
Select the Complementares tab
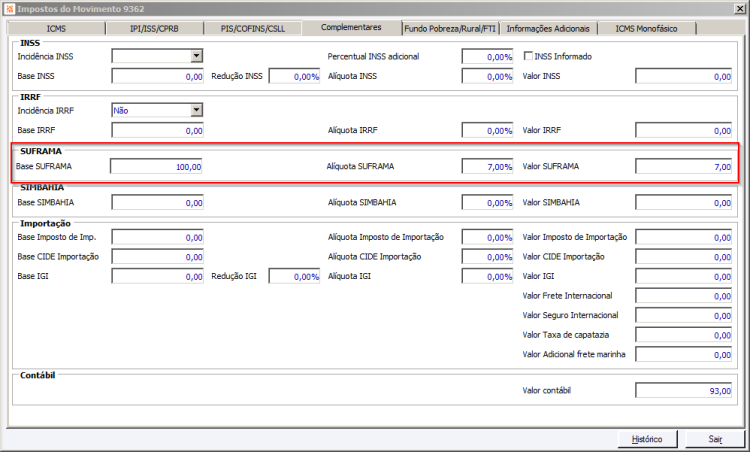pyautogui.click(x=352, y=27)
